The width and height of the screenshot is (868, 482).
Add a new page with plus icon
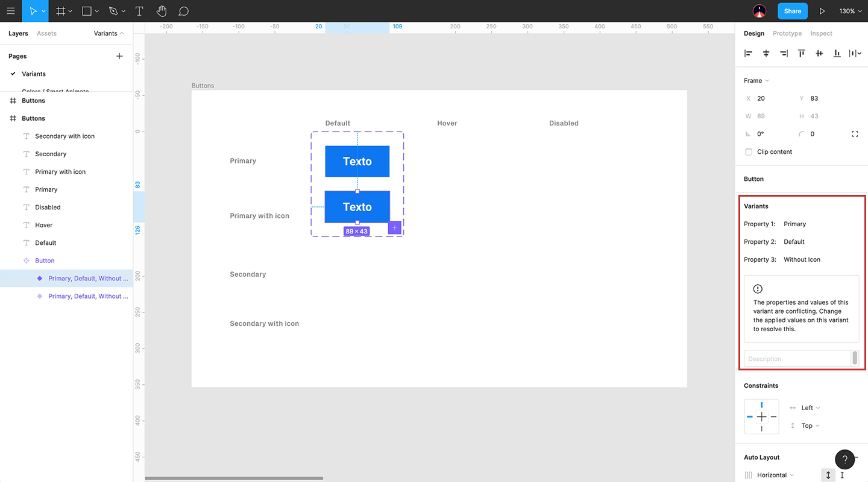pos(119,56)
